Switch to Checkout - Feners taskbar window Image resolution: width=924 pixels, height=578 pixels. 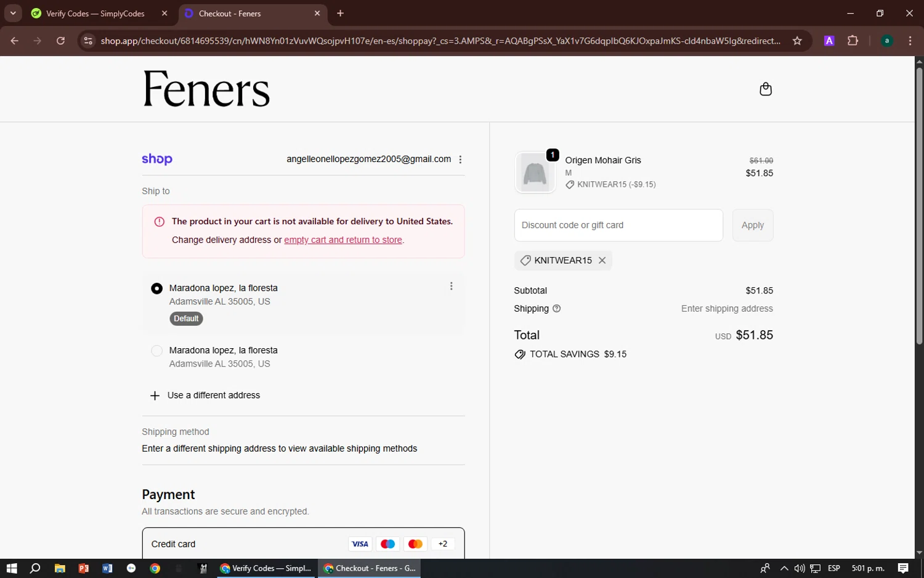tap(370, 568)
